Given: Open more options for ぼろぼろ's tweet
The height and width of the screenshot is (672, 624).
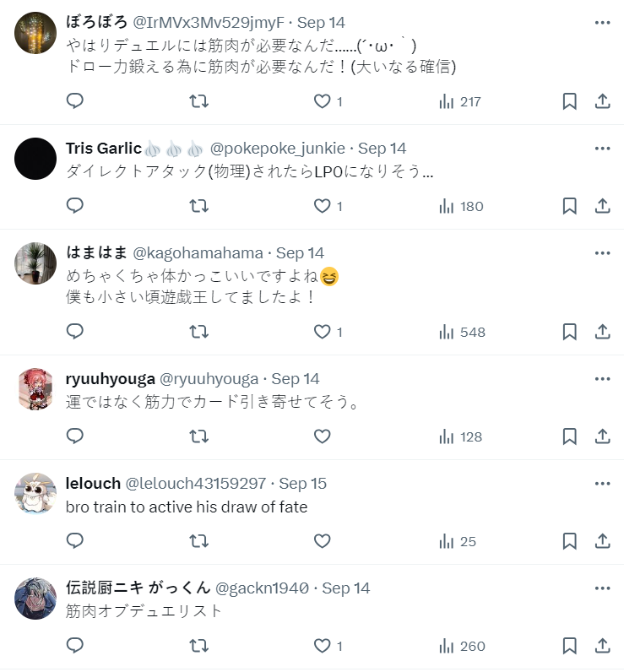Looking at the screenshot, I should (602, 22).
